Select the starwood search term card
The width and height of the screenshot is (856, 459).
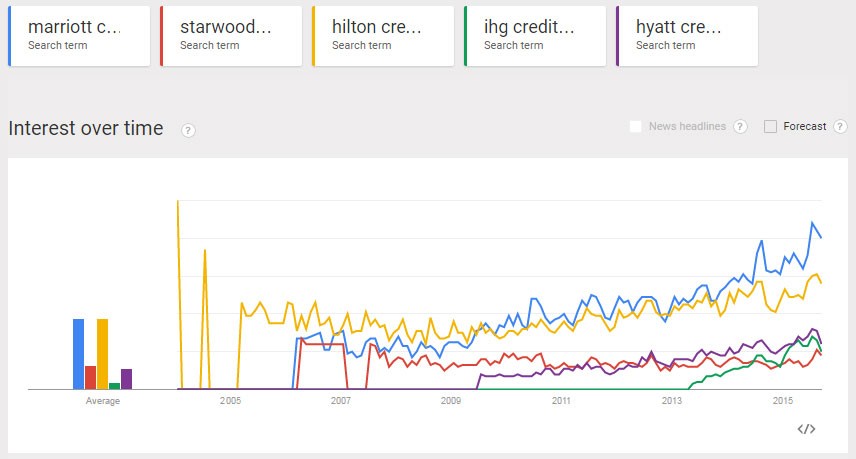(x=231, y=36)
